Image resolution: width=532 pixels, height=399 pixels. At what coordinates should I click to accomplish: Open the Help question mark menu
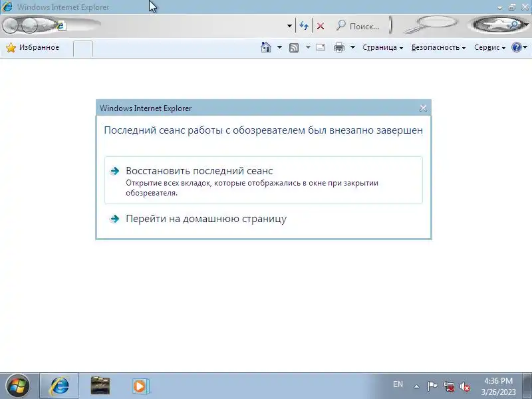tap(519, 47)
